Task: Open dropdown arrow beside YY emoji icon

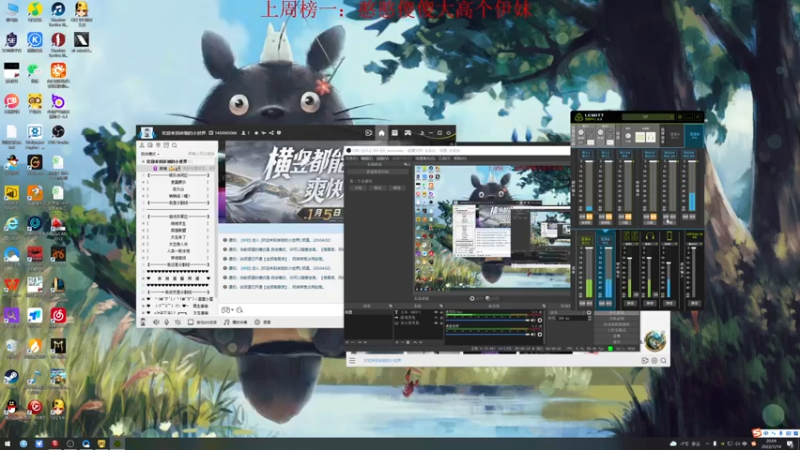Action: click(232, 310)
